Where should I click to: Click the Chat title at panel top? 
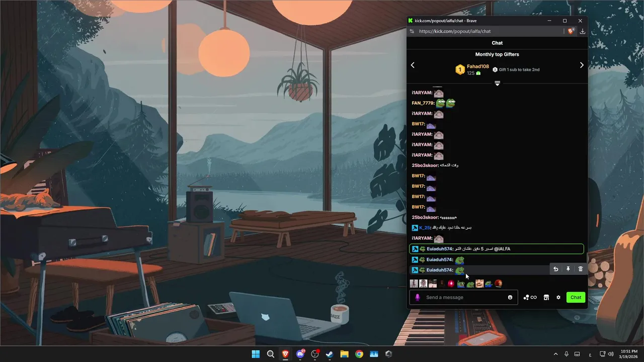(x=497, y=43)
